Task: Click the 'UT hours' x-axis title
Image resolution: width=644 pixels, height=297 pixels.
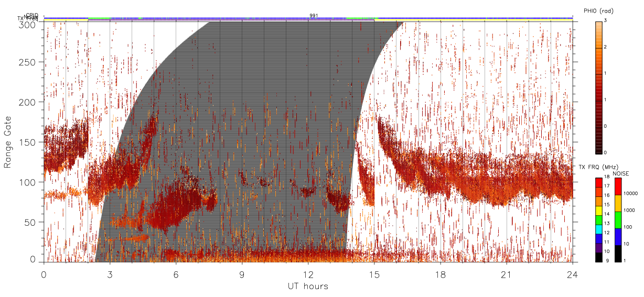Action: tap(308, 287)
